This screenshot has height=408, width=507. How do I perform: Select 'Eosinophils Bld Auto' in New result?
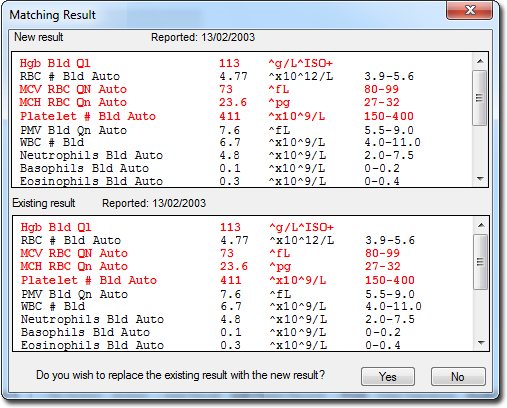(91, 181)
